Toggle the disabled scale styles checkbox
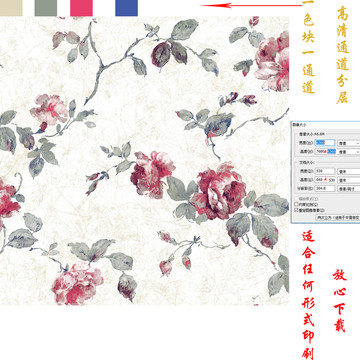Screen dimensions: 360x360 pos(296,199)
